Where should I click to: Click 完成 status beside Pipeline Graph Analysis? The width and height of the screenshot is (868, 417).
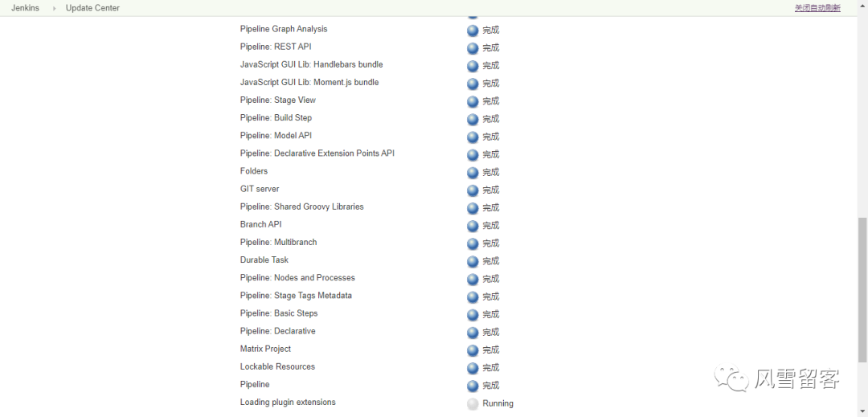(491, 31)
